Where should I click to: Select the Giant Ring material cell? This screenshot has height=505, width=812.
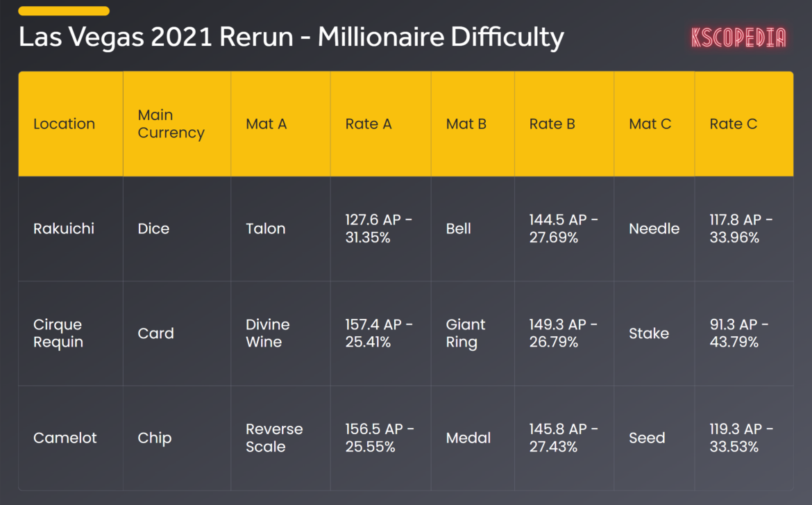point(465,333)
